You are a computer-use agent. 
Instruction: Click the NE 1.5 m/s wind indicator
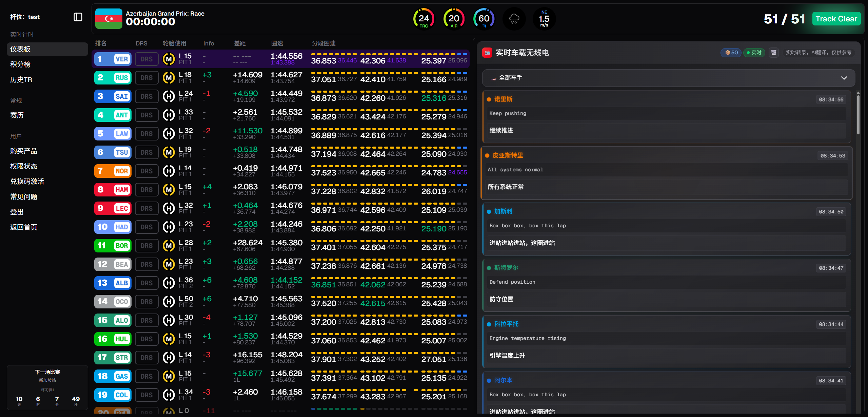[x=544, y=19]
